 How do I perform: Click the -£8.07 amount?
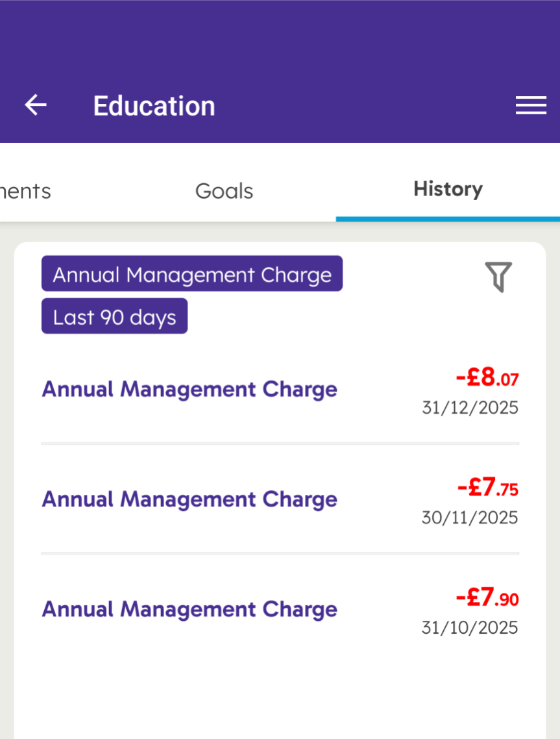(487, 377)
